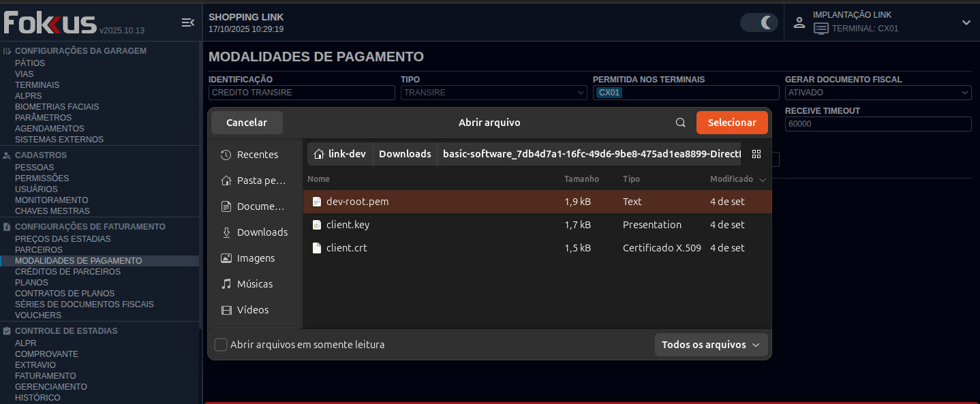This screenshot has width=980, height=404.
Task: Select the client.crt file
Action: pyautogui.click(x=347, y=248)
